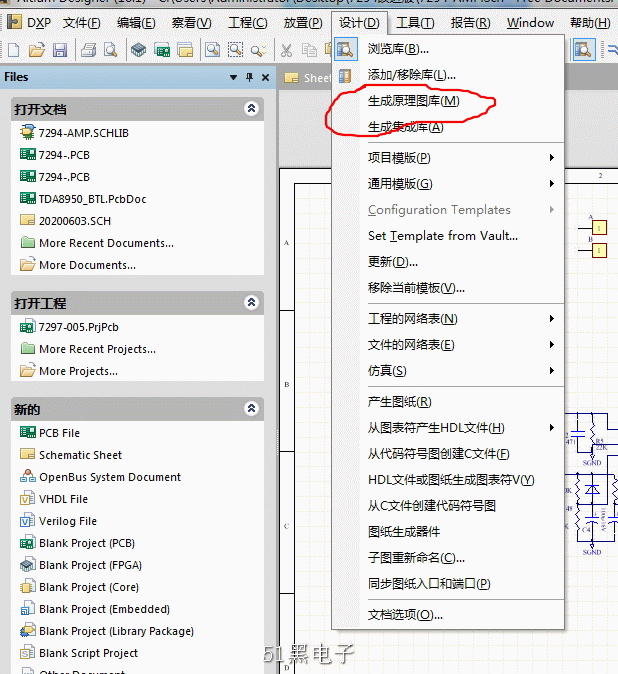Expand 工程的网络表(N) submenu
Image resolution: width=618 pixels, height=674 pixels.
click(448, 319)
